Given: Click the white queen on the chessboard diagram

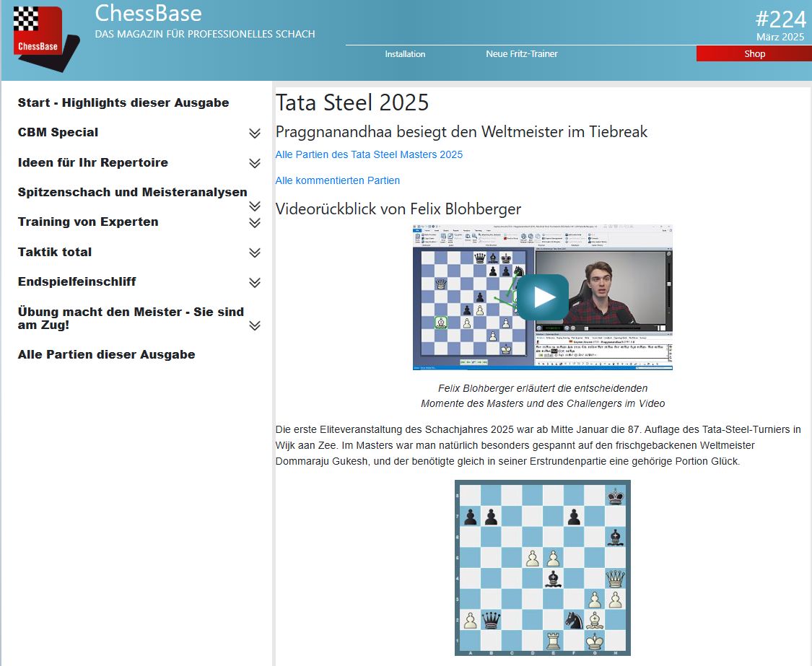Looking at the screenshot, I should [x=615, y=579].
